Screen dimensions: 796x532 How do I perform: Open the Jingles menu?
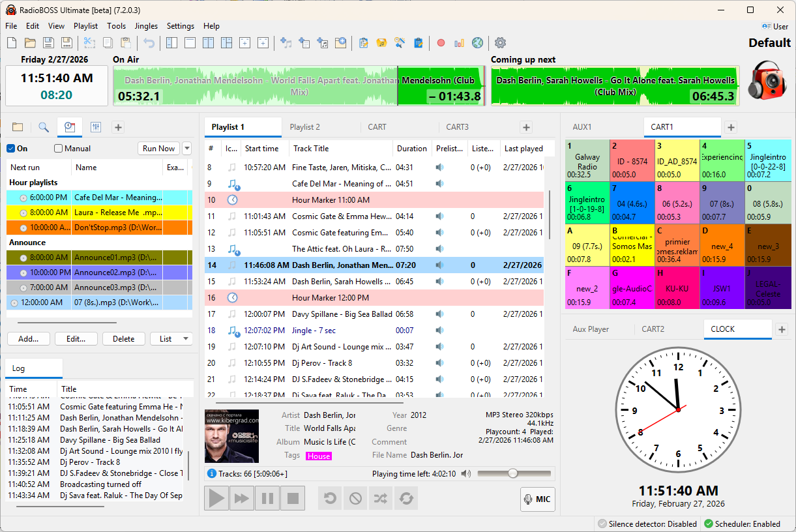click(x=146, y=26)
